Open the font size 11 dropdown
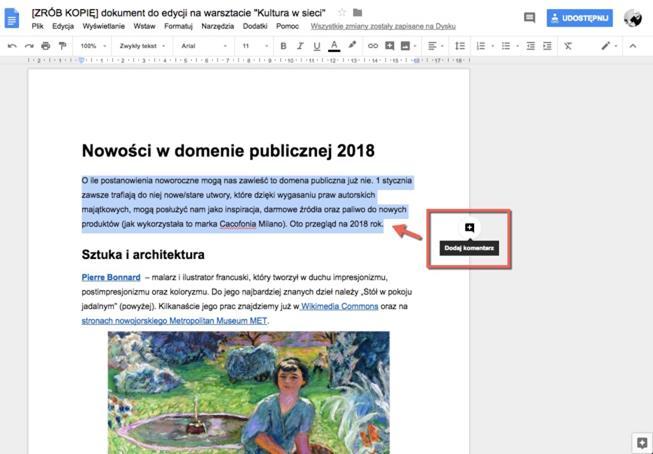 pyautogui.click(x=255, y=46)
